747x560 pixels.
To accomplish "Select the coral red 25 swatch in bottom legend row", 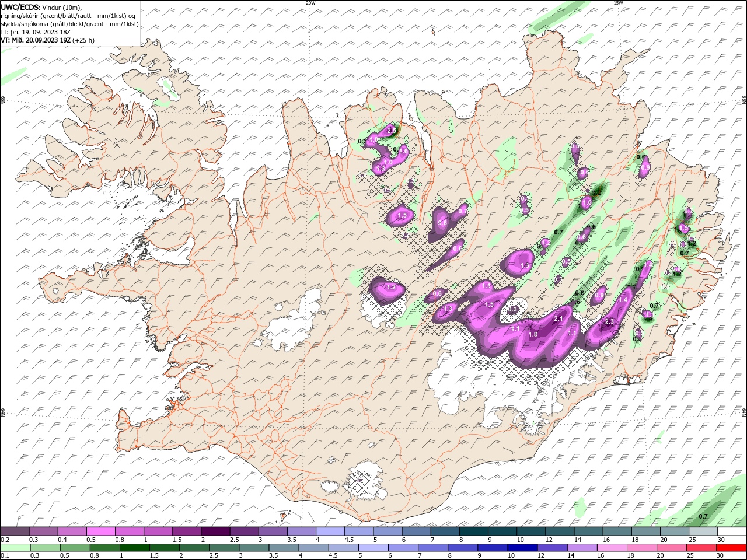I will pyautogui.click(x=701, y=548).
